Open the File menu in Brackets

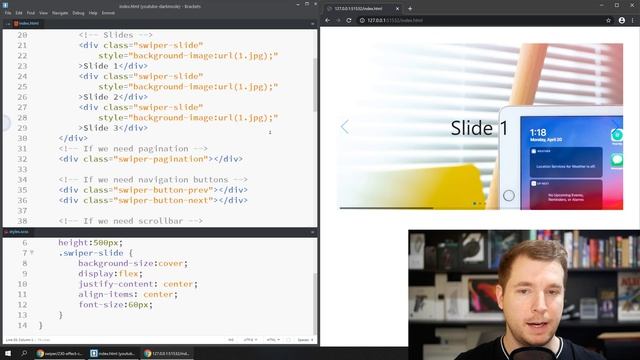point(8,13)
